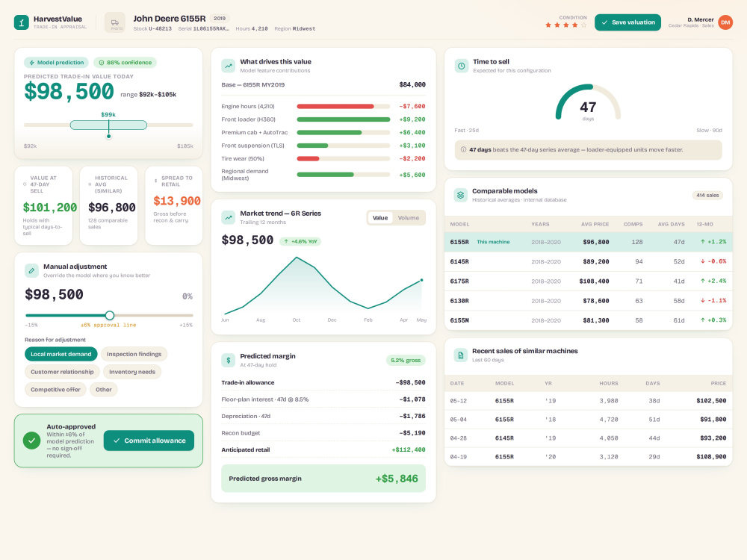Click the Model prediction badge
This screenshot has height=560, width=747.
tap(56, 63)
